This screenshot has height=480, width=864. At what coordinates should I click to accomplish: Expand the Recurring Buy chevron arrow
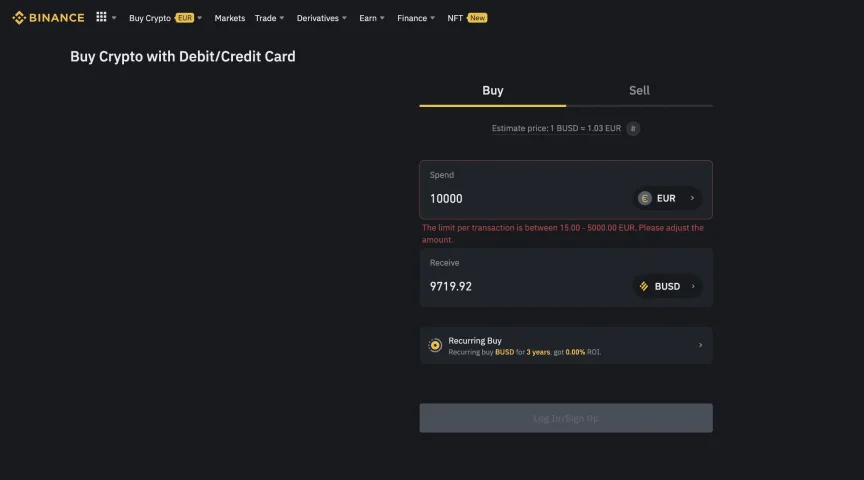click(x=700, y=346)
